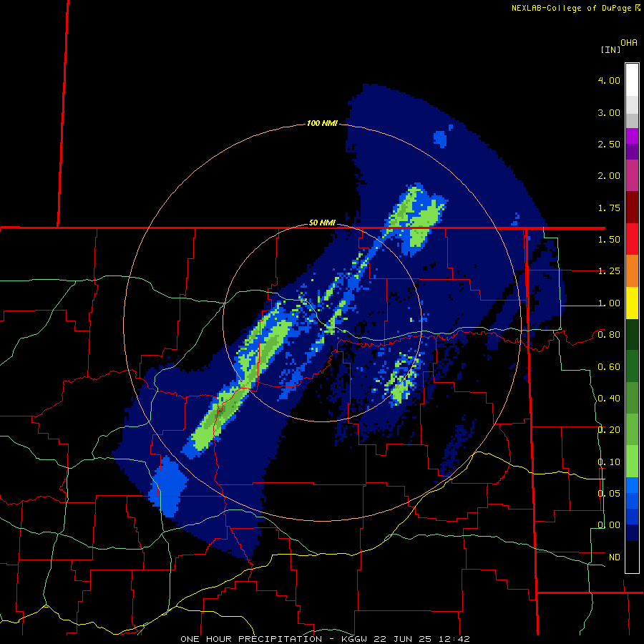The width and height of the screenshot is (644, 644).
Task: Pick the yellow legend swatch
Action: pos(632,303)
